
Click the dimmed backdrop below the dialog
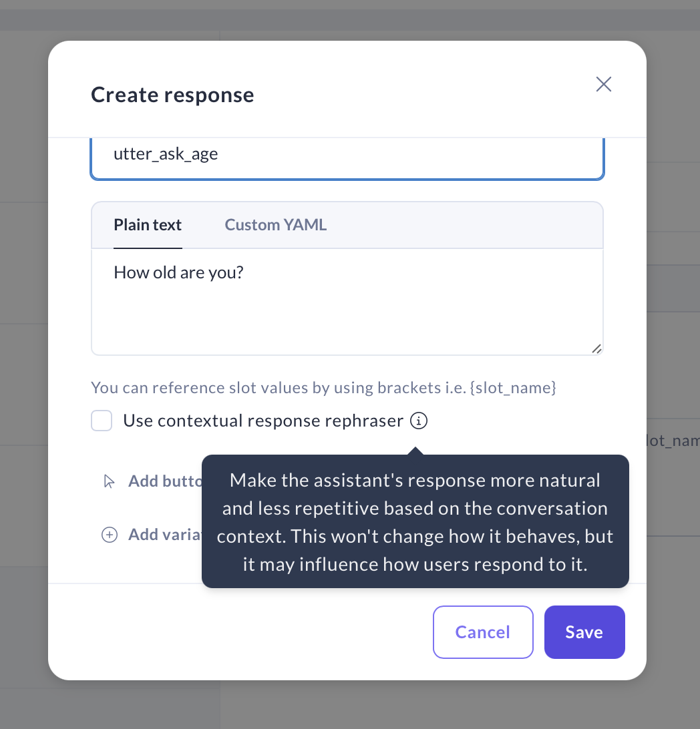pos(347,705)
